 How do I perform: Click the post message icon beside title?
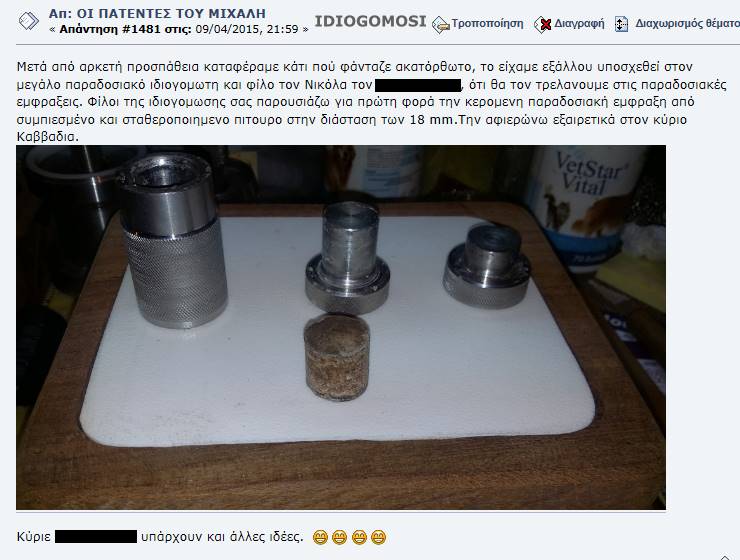pos(28,21)
